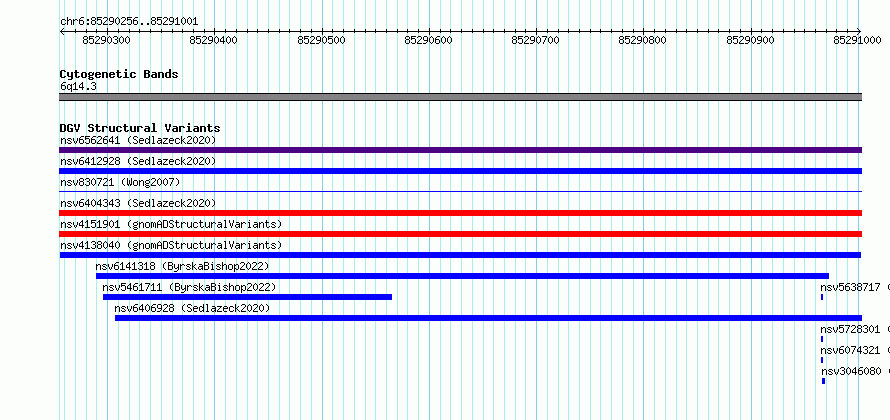The width and height of the screenshot is (890, 420).
Task: Click the chr6:85290256..85291001 region label
Action: tap(129, 21)
